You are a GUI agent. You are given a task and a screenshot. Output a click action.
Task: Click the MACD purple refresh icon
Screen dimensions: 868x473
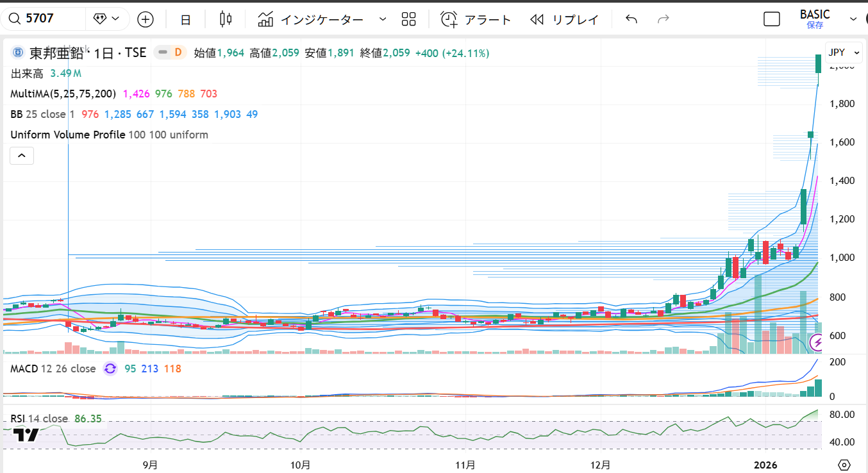click(x=110, y=369)
